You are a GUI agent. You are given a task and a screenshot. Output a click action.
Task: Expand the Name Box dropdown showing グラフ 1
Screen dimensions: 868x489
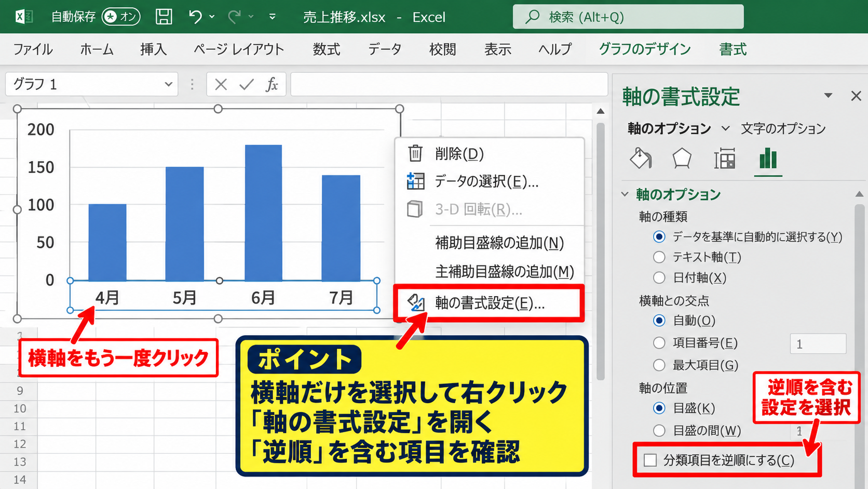tap(168, 84)
